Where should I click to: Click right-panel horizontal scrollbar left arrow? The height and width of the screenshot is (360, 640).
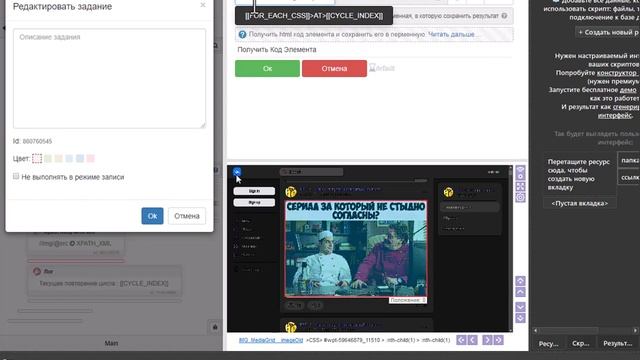(536, 330)
